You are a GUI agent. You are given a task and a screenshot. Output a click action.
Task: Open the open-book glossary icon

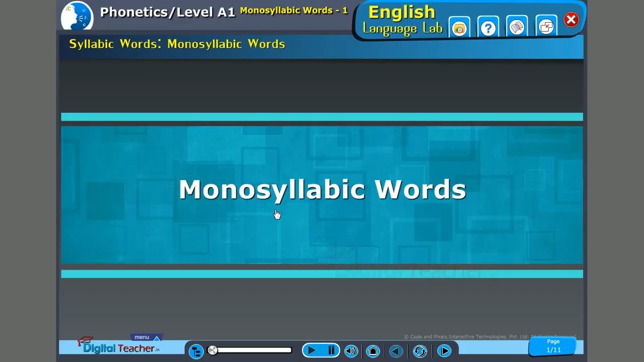[517, 28]
